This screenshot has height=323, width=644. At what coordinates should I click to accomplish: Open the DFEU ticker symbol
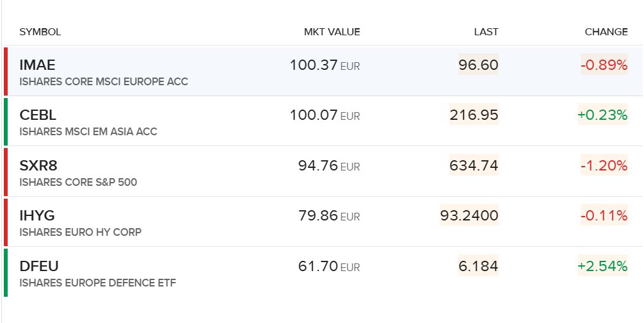click(x=39, y=266)
